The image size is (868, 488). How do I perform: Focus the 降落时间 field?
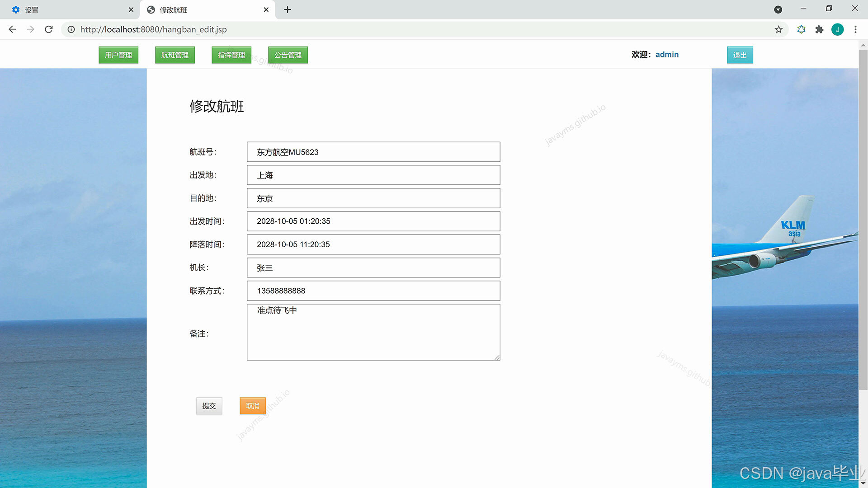tap(373, 244)
